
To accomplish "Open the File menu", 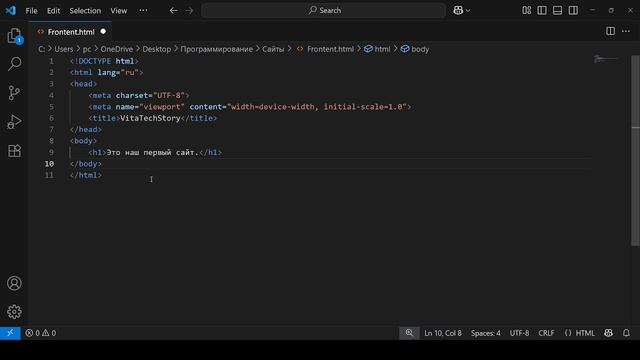I will coord(31,11).
